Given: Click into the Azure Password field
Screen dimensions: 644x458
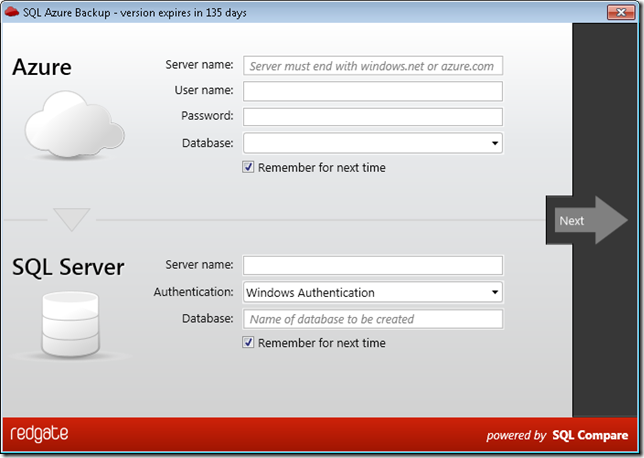Looking at the screenshot, I should pyautogui.click(x=373, y=117).
